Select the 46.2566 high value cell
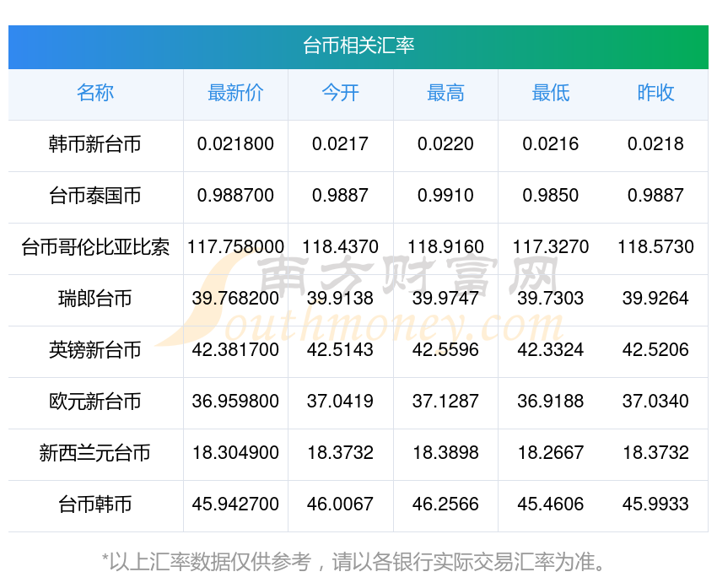 pos(445,504)
